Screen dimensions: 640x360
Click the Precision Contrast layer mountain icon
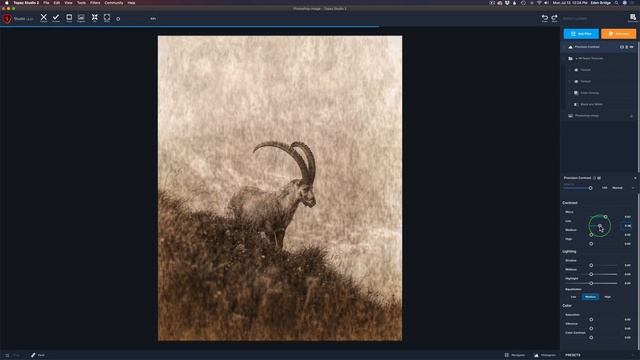coord(570,47)
